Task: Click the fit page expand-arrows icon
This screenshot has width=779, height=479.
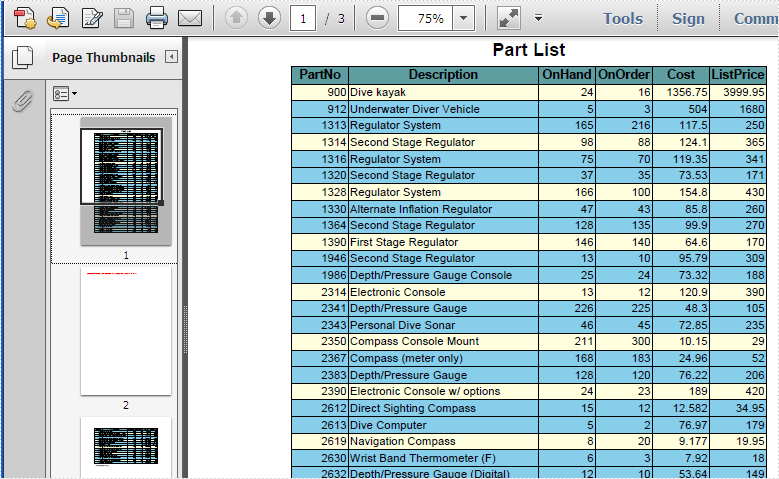Action: pos(509,18)
